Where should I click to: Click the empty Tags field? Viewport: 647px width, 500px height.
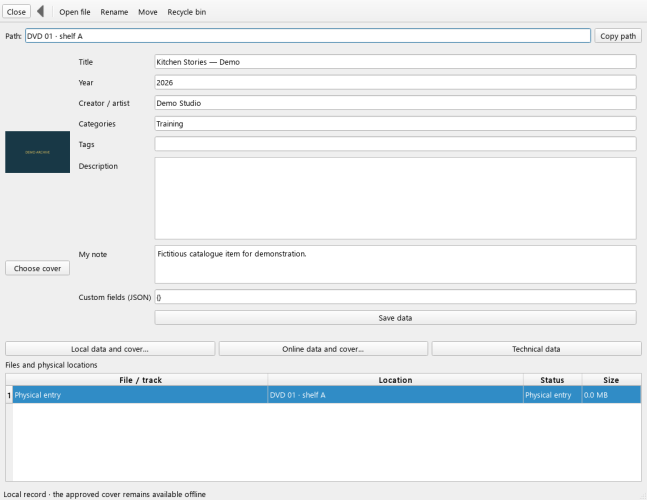(x=395, y=144)
